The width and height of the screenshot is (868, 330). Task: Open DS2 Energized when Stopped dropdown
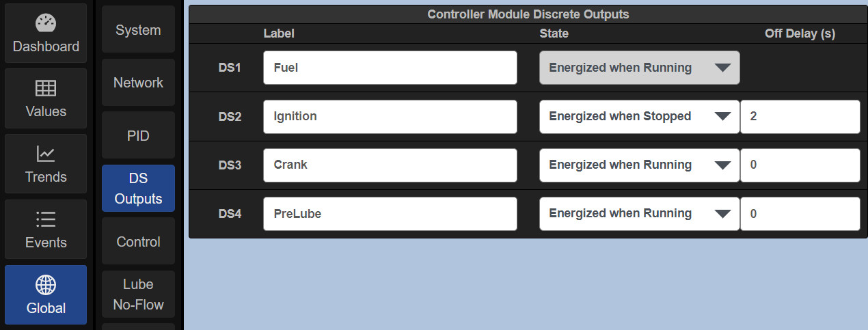639,117
